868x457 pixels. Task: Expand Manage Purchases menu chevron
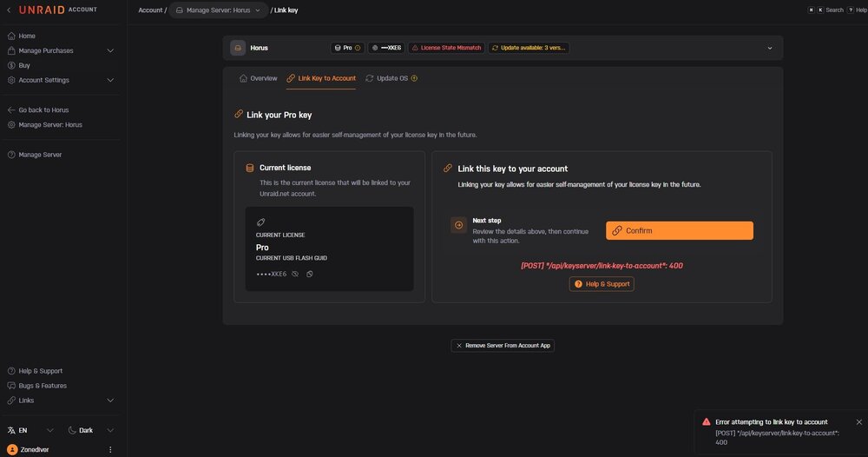click(110, 51)
